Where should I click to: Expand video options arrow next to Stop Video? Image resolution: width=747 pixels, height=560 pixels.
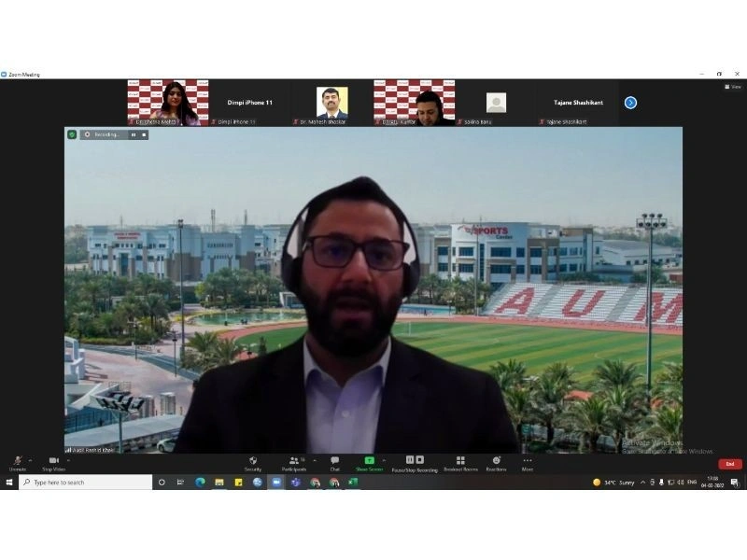tap(68, 460)
